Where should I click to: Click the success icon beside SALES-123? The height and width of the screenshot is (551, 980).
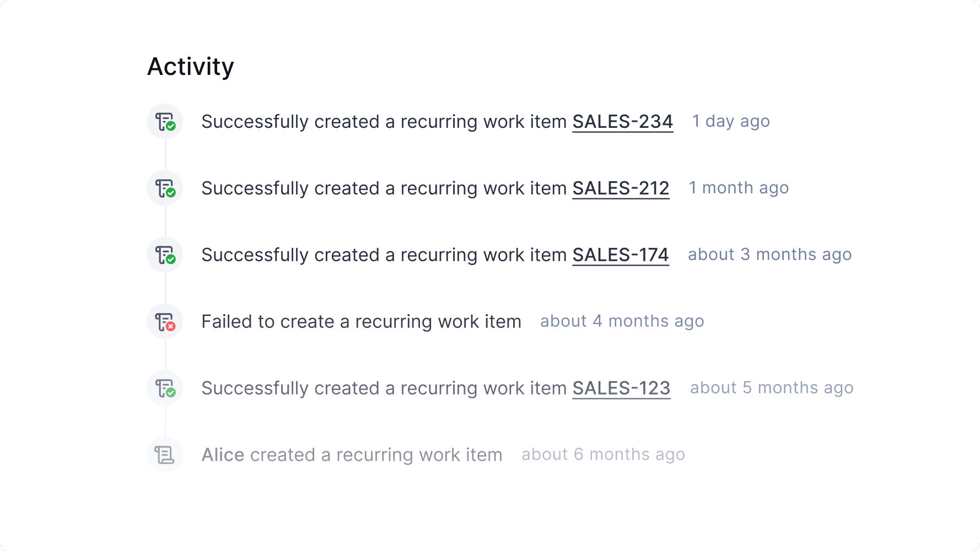pyautogui.click(x=164, y=387)
